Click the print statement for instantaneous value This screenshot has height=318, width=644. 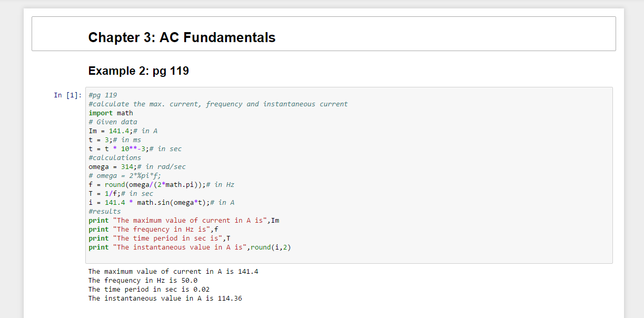point(190,247)
